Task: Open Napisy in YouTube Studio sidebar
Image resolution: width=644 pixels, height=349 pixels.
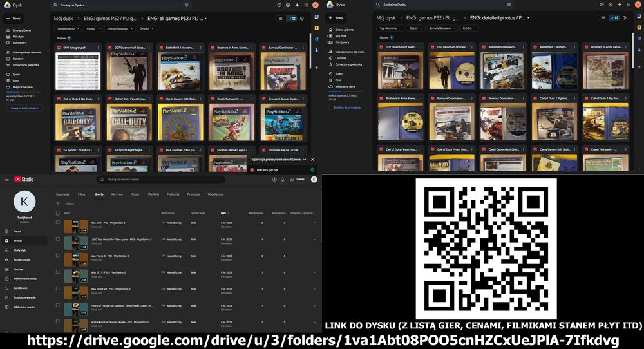Action: 24,269
